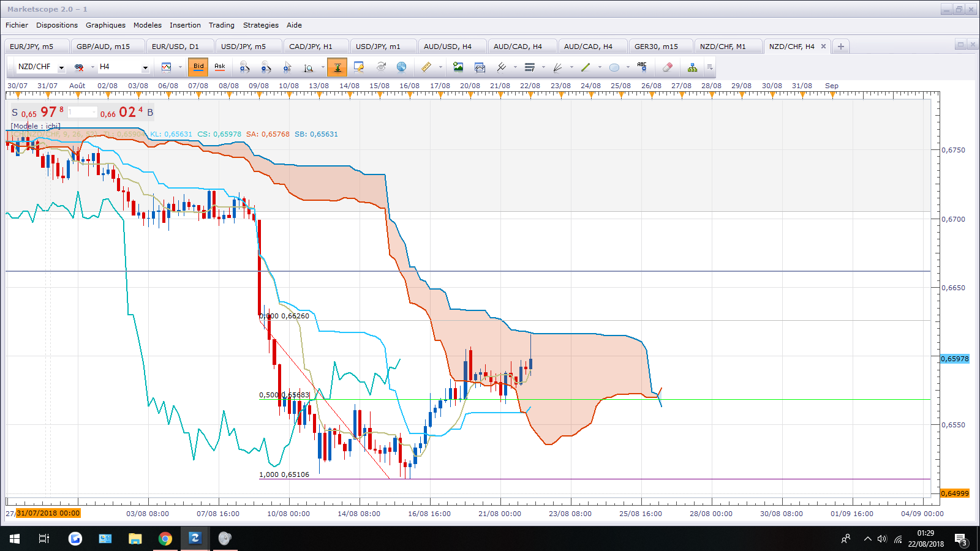
Task: Select the ABC text label tool
Action: tap(642, 67)
